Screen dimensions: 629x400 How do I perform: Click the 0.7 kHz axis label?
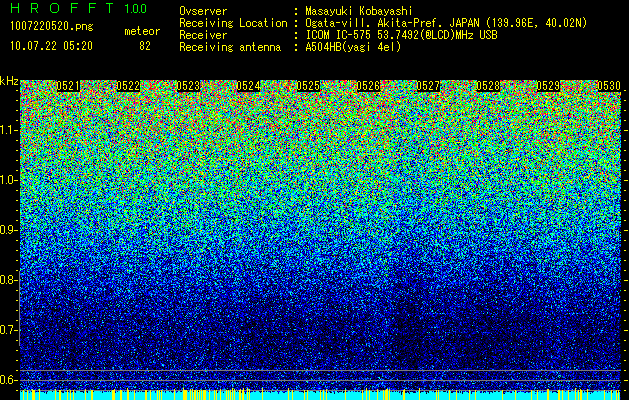8,330
